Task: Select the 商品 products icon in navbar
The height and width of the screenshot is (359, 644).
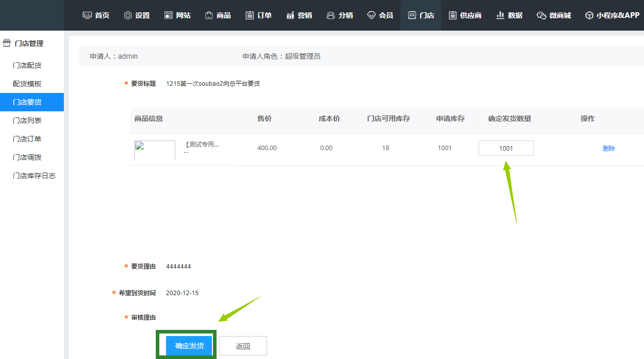Action: (x=208, y=15)
